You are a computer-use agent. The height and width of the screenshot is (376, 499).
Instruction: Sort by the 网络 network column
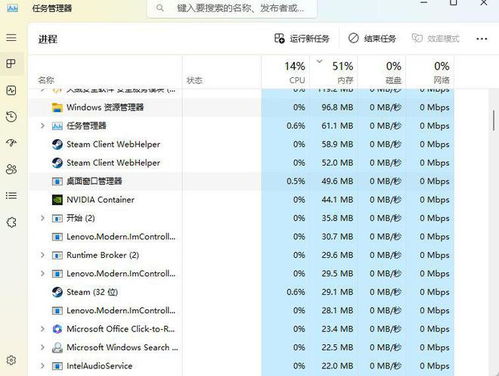click(430, 72)
